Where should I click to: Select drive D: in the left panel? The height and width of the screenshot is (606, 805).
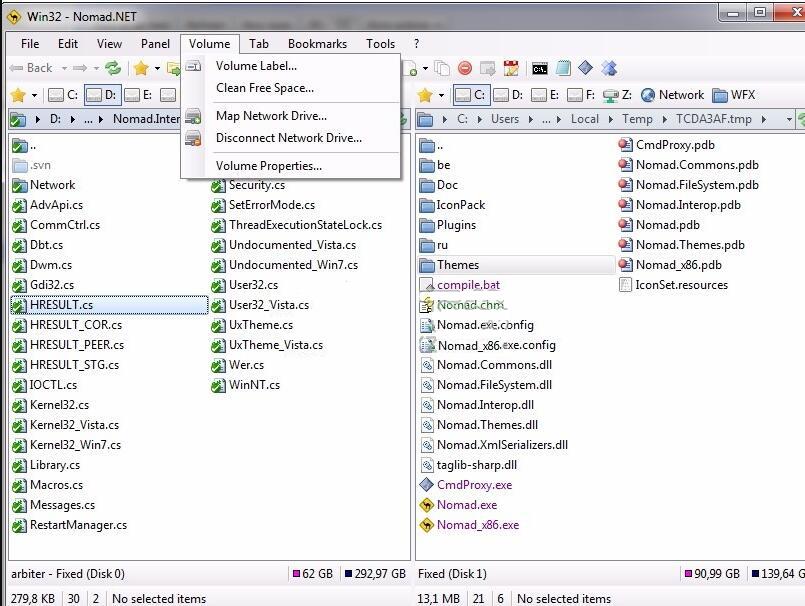(103, 95)
